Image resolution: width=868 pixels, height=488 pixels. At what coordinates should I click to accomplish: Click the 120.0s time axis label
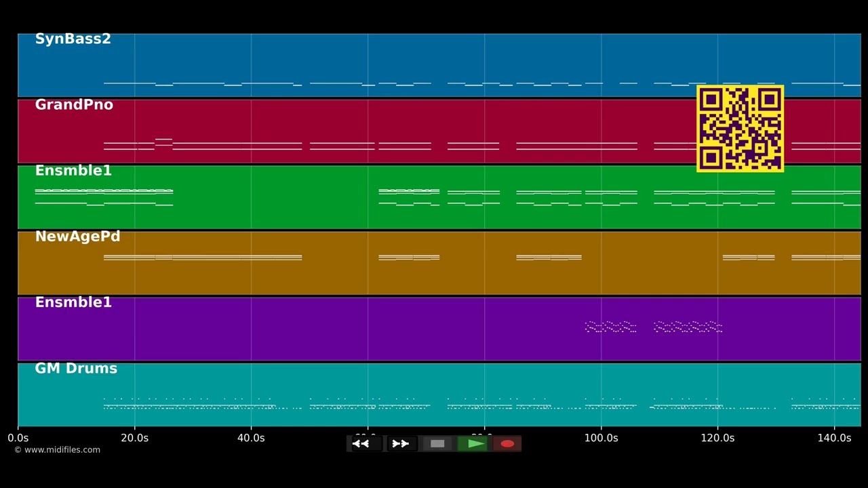pos(717,438)
